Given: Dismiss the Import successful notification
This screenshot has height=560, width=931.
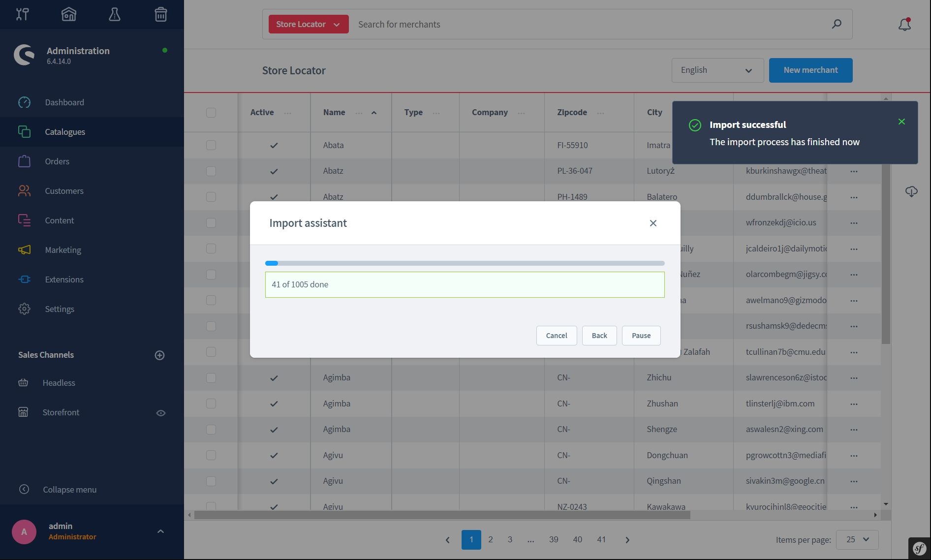Looking at the screenshot, I should point(901,122).
